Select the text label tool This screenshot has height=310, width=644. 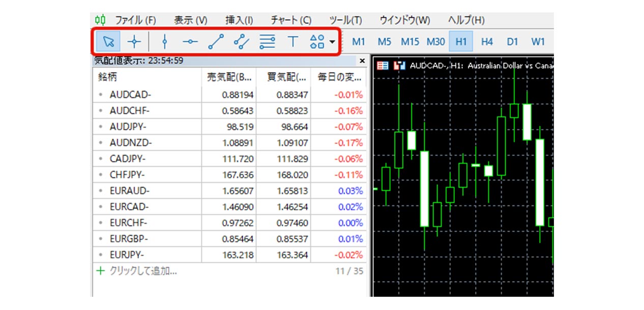(293, 42)
